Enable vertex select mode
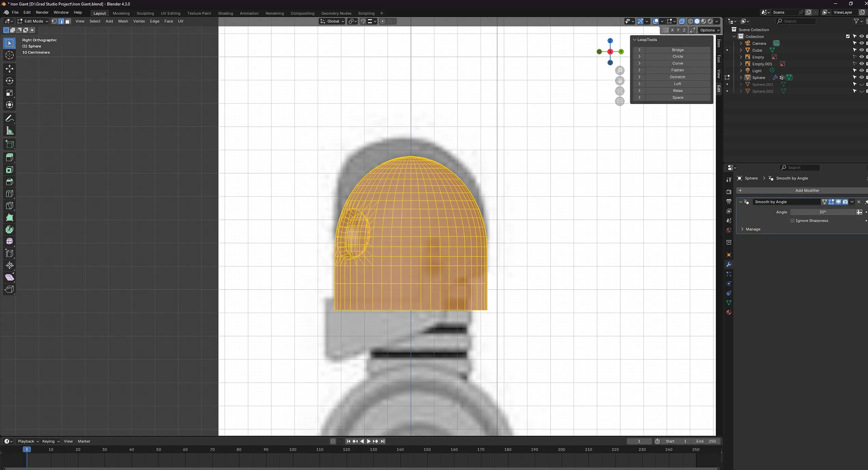 click(54, 21)
